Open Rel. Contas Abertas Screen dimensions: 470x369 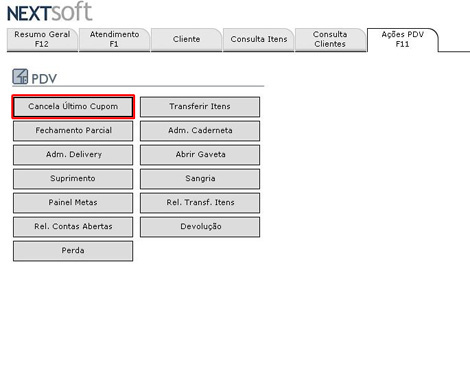point(73,227)
